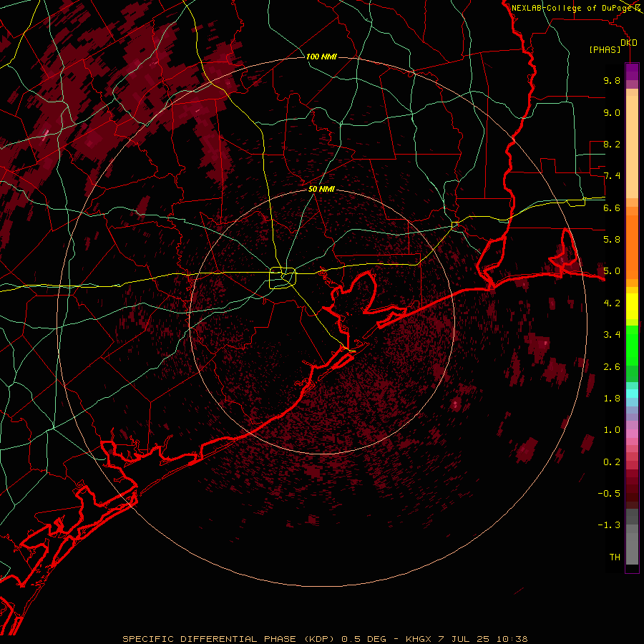Click the -0.5 scale value
This screenshot has height=644, width=644.
[x=609, y=494]
